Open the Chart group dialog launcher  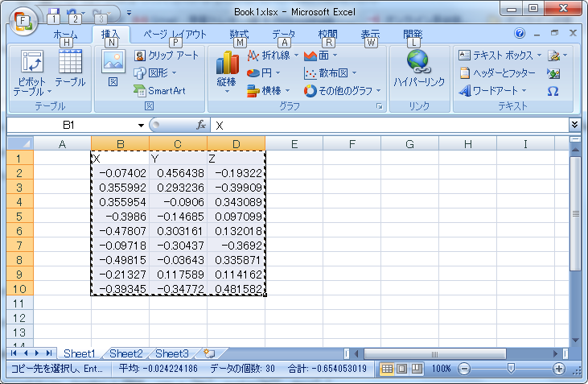click(x=379, y=106)
